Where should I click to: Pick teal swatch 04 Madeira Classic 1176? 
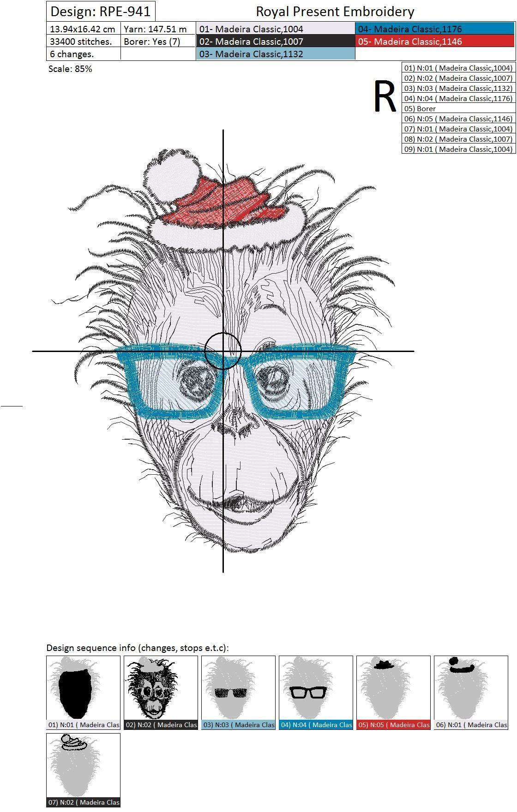435,29
